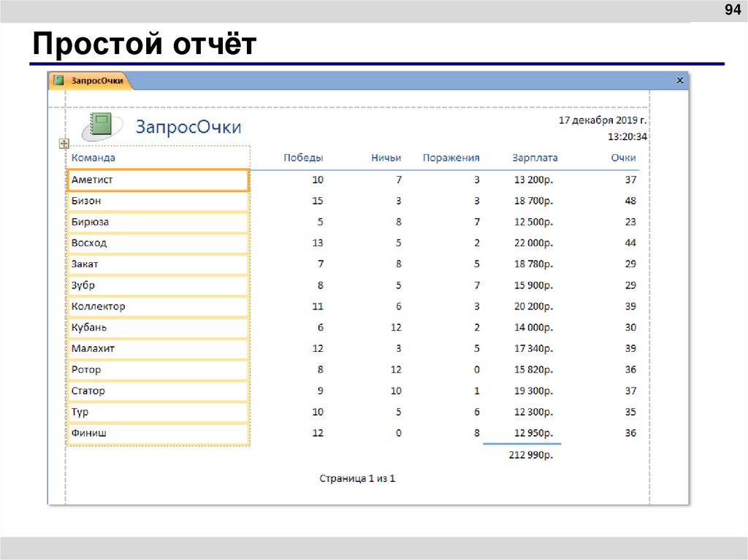This screenshot has height=560, width=748.
Task: Select the Зарплата column header
Action: click(x=536, y=157)
